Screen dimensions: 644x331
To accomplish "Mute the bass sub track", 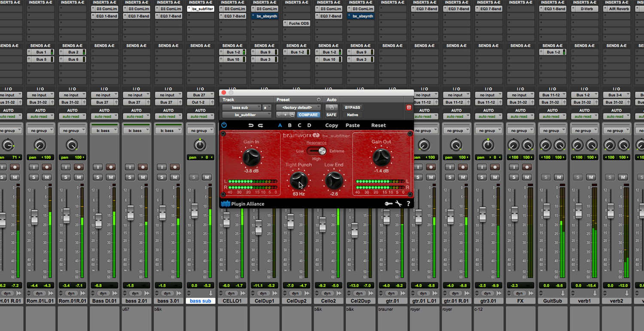I will tap(207, 177).
